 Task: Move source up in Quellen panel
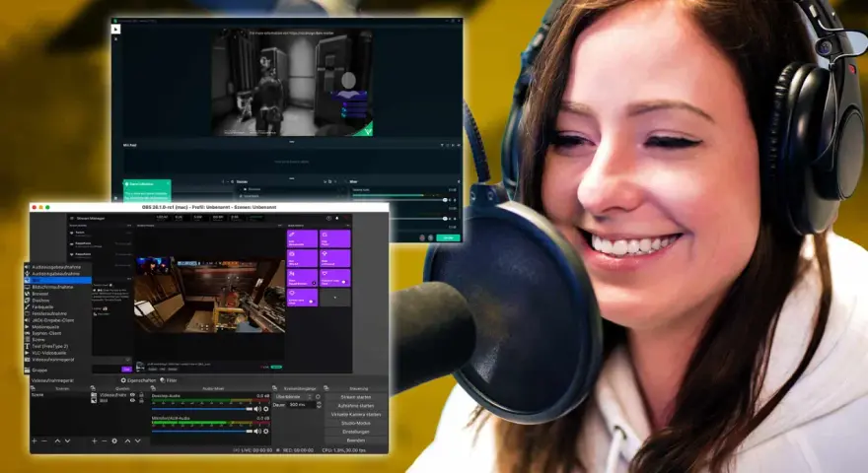pos(127,440)
